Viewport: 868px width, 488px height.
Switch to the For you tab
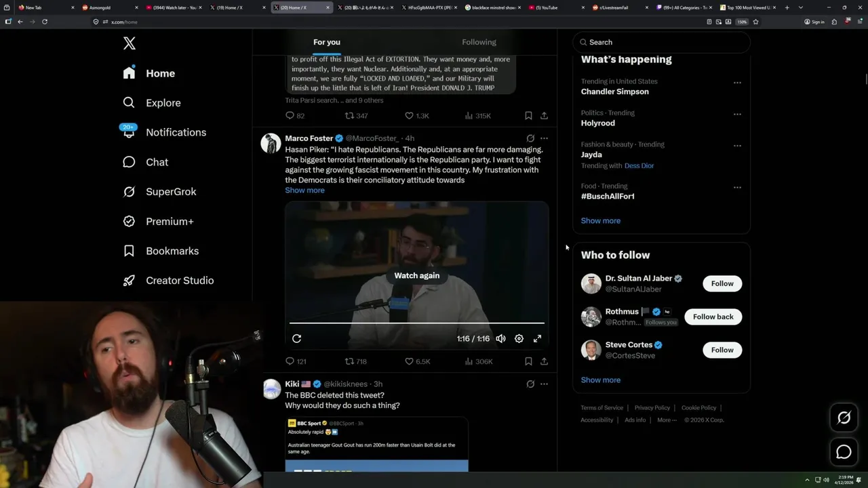[327, 42]
